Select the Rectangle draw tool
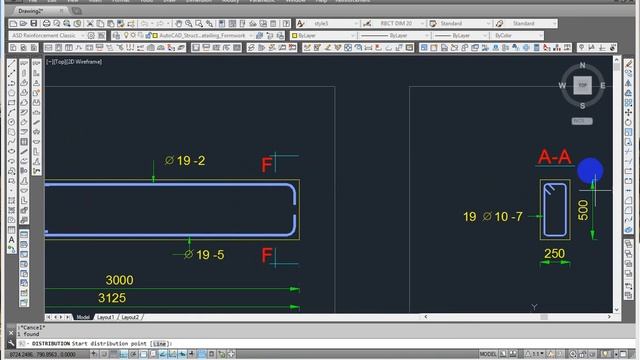Viewport: 640px width, 360px height. [12, 103]
